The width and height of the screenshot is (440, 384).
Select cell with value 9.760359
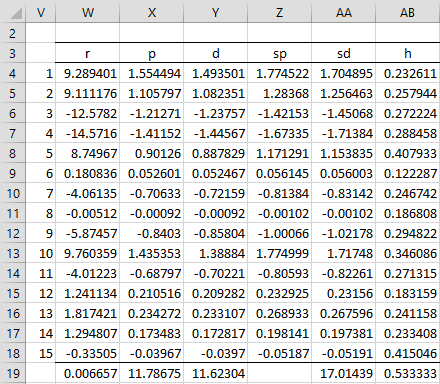point(88,253)
